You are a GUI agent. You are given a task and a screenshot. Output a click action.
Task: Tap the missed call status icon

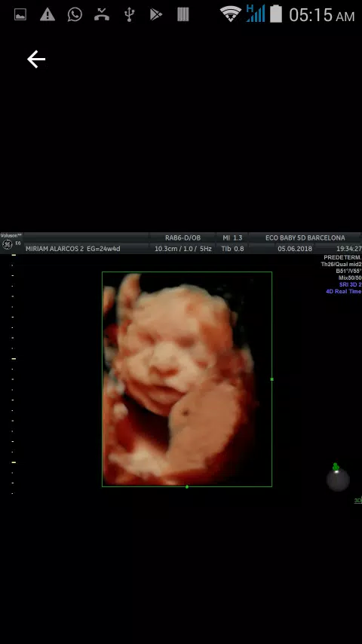102,14
